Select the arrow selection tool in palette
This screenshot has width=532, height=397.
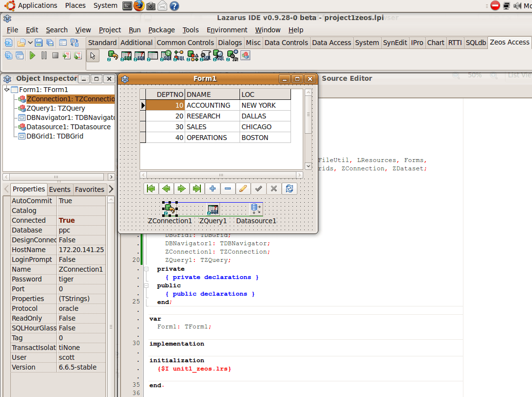click(x=93, y=56)
